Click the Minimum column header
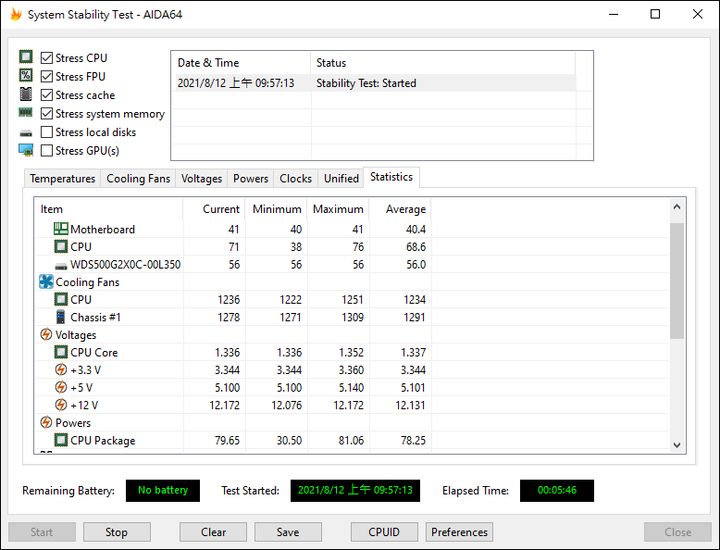The width and height of the screenshot is (720, 550). coord(276,209)
